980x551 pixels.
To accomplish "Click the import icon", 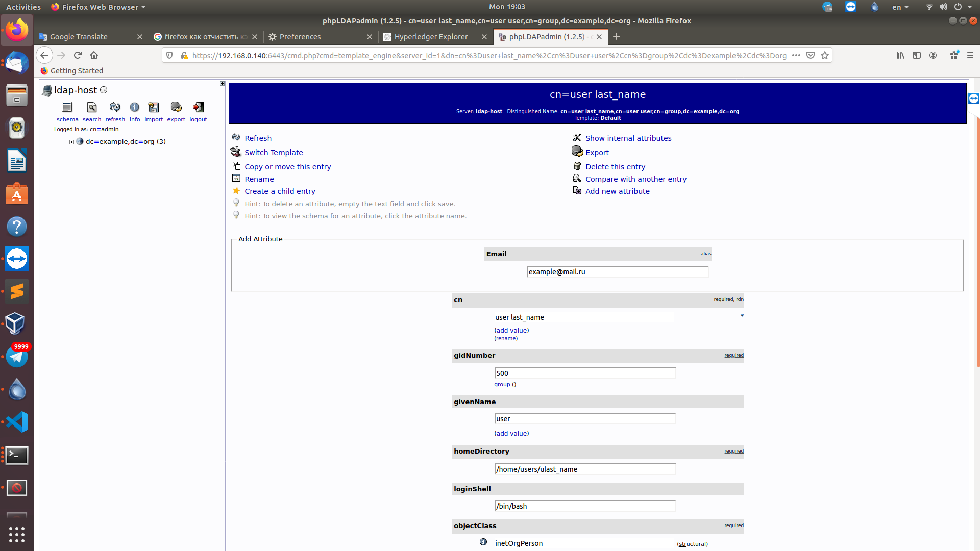I will [x=154, y=107].
